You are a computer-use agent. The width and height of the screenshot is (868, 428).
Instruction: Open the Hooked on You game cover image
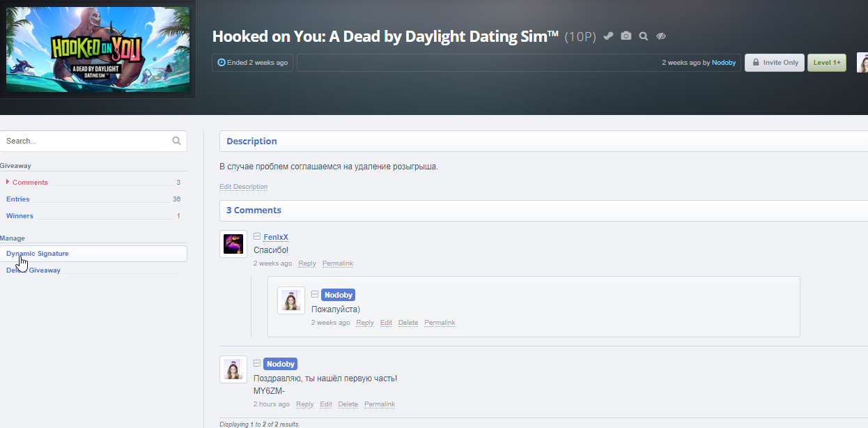tap(98, 49)
